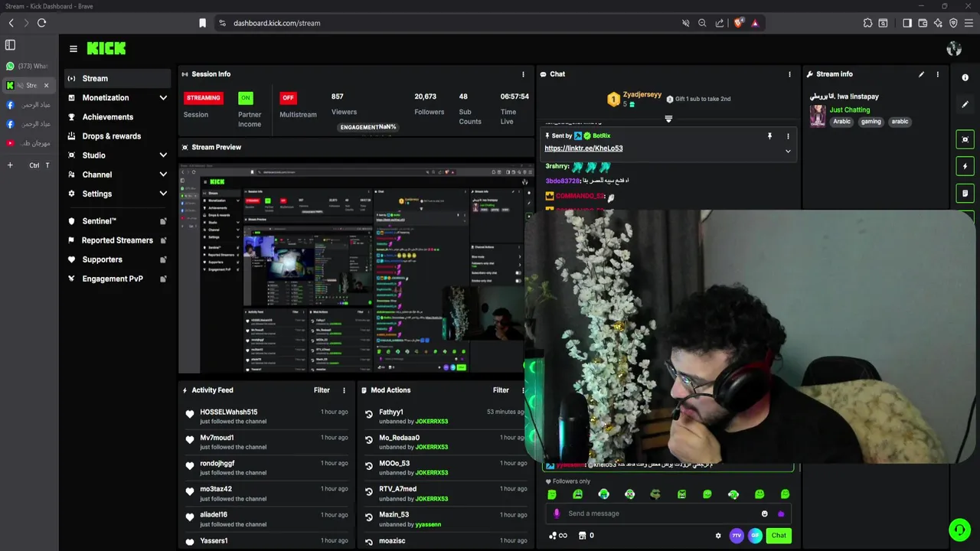The image size is (980, 551).
Task: Click HOSSELWahsh515 in Activity Feed
Action: pos(229,412)
